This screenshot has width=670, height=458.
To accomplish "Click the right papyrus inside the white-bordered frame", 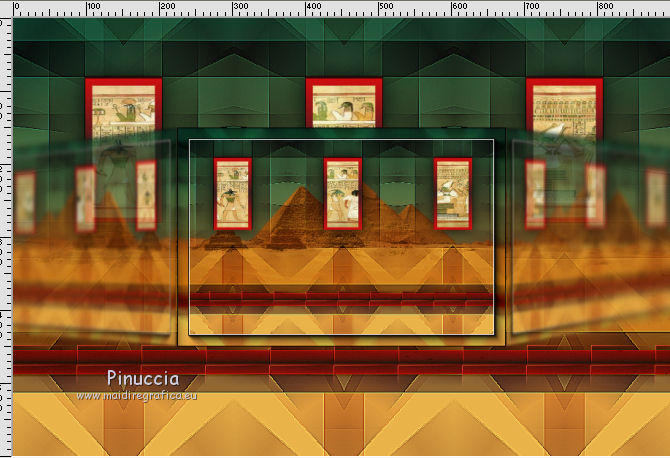I will (453, 194).
